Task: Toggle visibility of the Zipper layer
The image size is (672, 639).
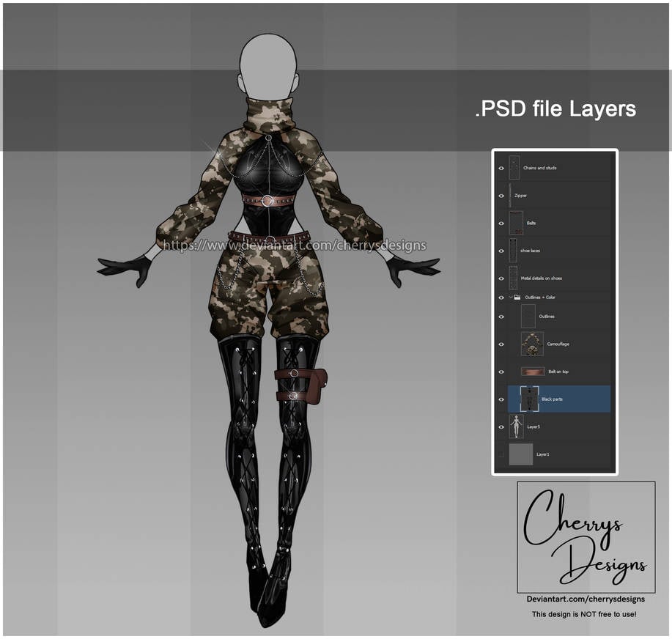Action: tap(501, 196)
